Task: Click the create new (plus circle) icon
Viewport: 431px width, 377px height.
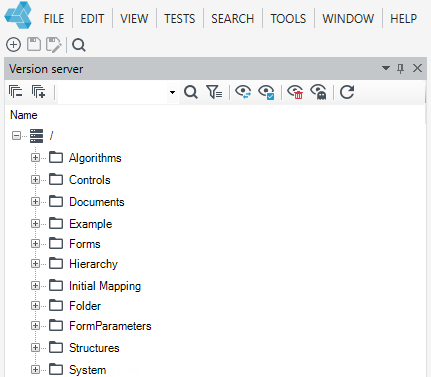Action: [x=14, y=45]
